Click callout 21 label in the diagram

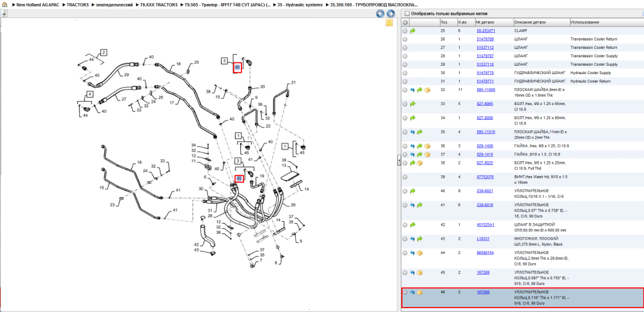click(293, 83)
